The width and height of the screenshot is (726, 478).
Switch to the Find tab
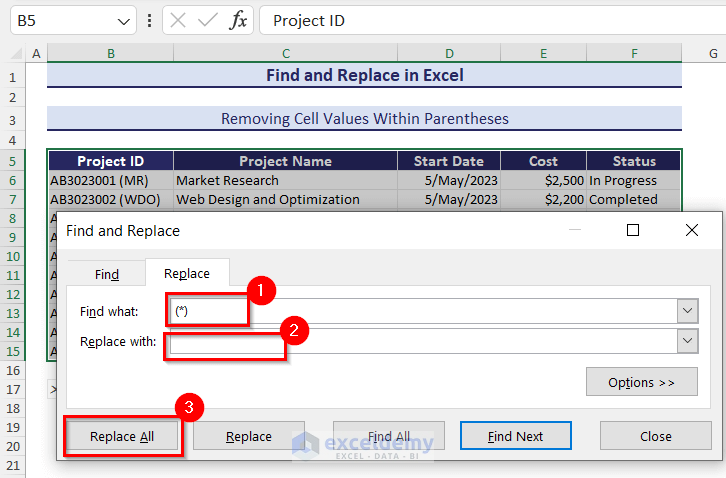(107, 275)
